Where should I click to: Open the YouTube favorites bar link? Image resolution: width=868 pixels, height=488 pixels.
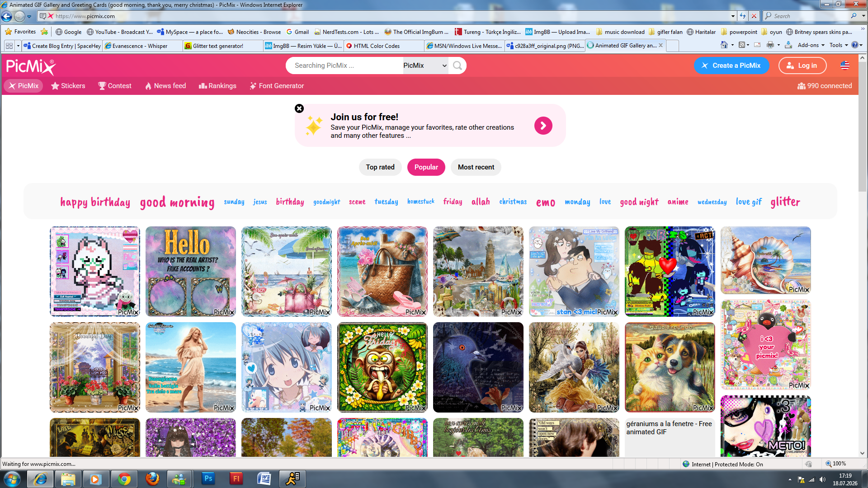point(119,32)
